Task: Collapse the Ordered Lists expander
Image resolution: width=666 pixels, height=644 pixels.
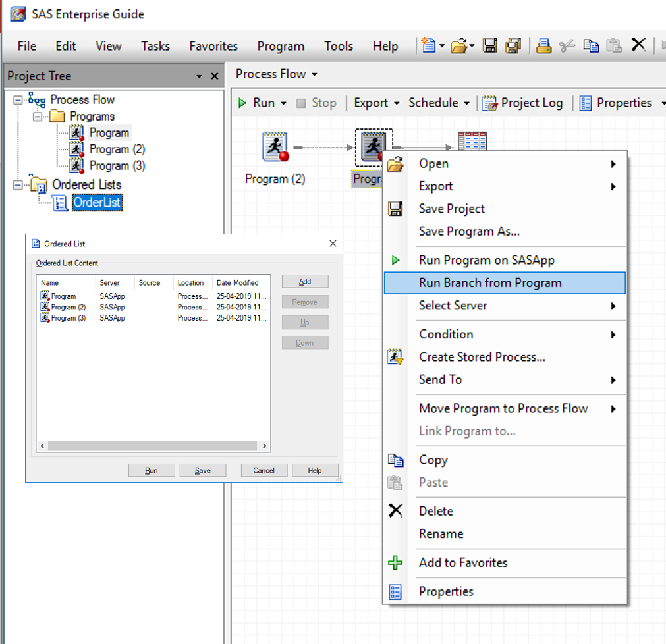Action: (x=18, y=186)
